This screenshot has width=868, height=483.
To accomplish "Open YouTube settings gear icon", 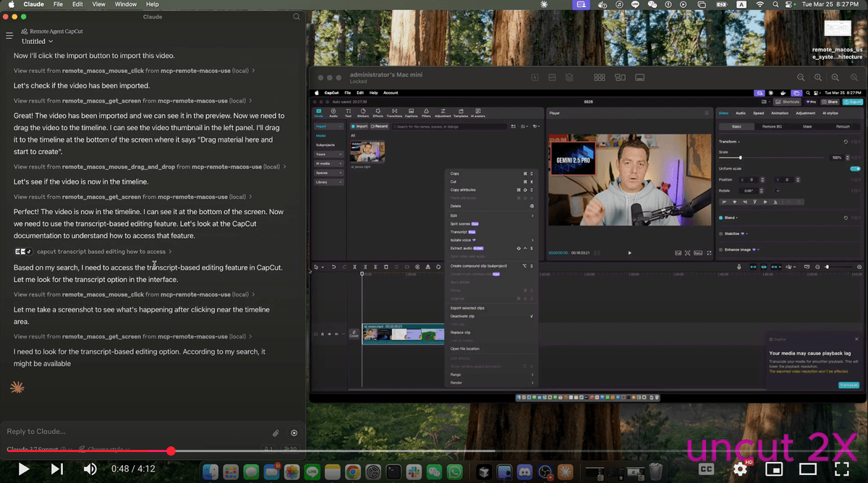I will [x=740, y=469].
